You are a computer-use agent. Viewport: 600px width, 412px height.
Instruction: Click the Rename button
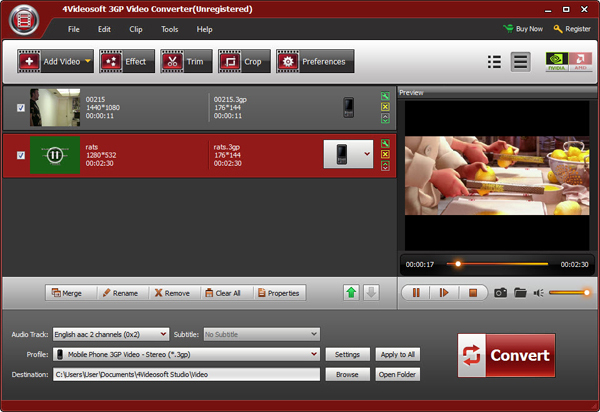(x=120, y=293)
